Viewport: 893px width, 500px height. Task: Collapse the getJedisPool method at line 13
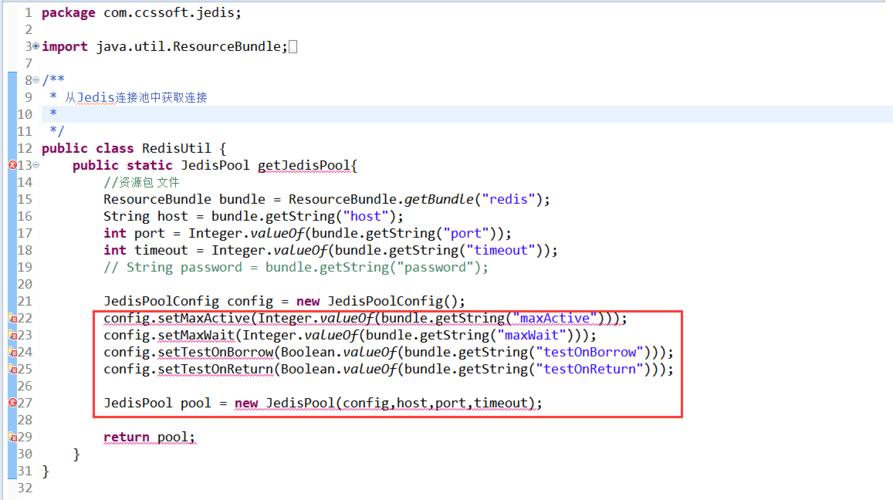click(x=36, y=165)
